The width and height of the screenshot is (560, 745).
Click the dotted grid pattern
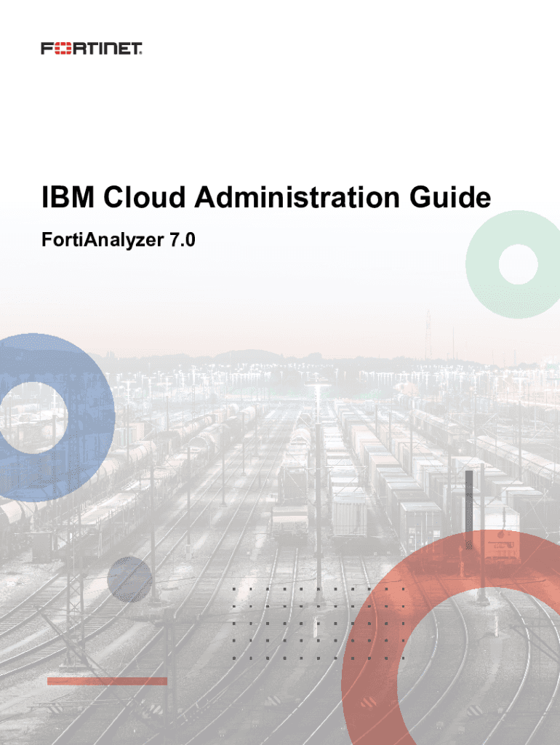(319, 622)
